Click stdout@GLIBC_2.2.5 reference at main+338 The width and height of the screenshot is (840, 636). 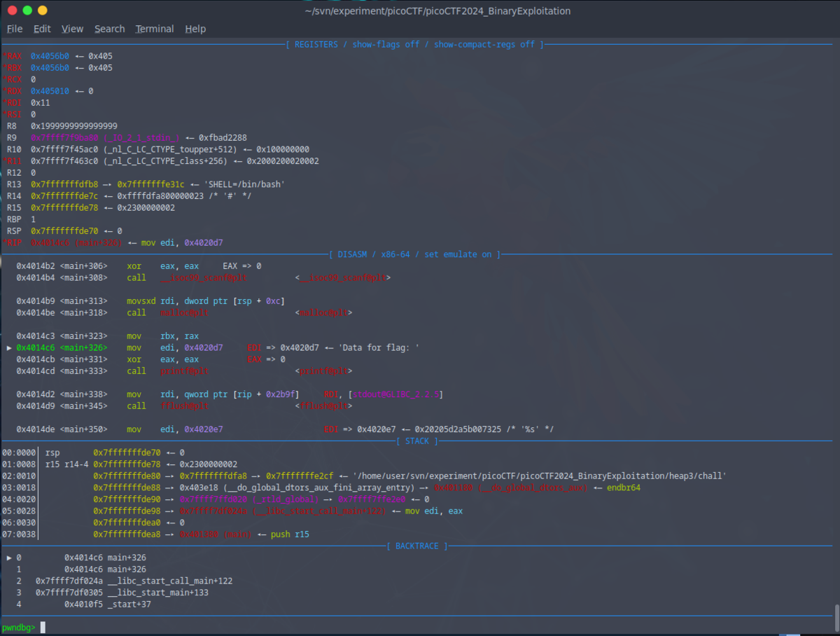pos(395,394)
